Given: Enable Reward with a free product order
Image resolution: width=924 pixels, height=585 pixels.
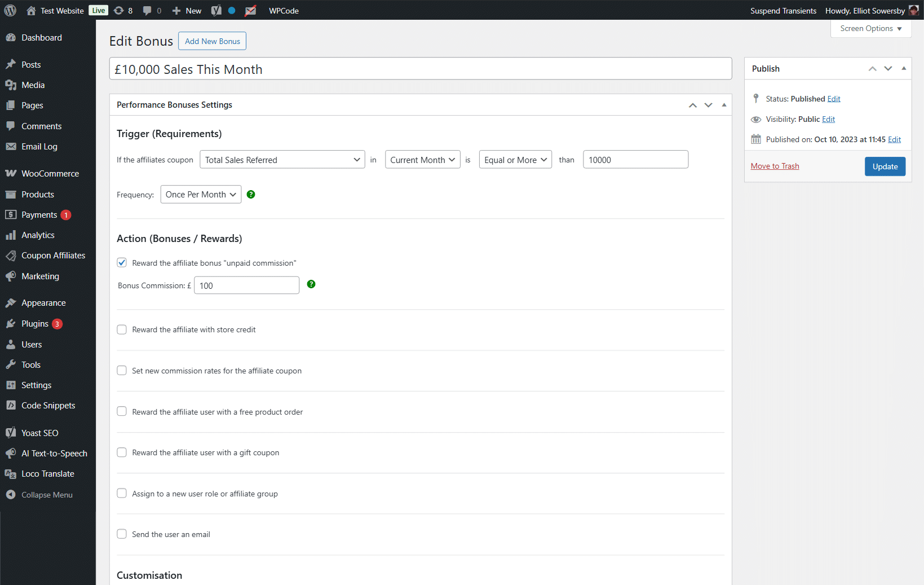Looking at the screenshot, I should point(122,411).
